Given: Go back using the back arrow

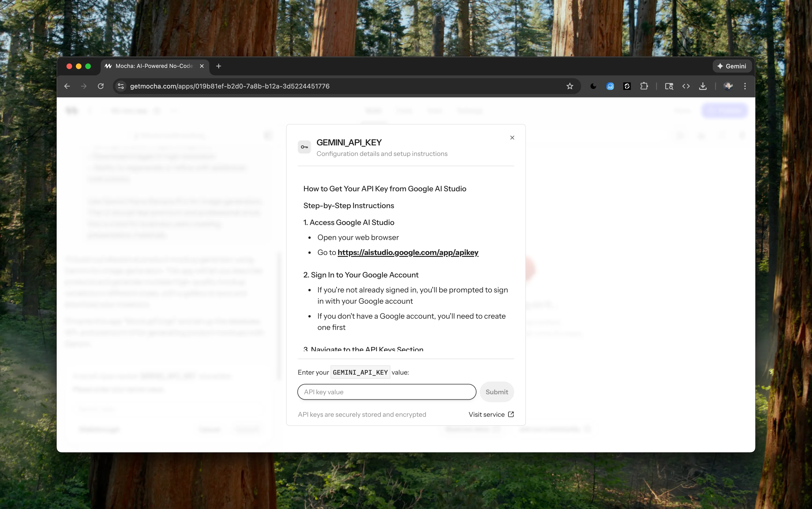Looking at the screenshot, I should click(67, 86).
